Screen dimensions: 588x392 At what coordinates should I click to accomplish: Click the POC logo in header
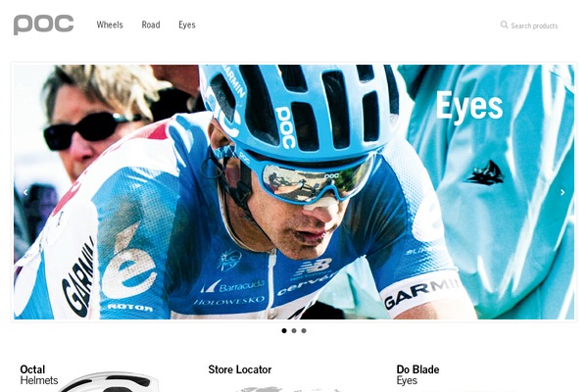pyautogui.click(x=43, y=24)
